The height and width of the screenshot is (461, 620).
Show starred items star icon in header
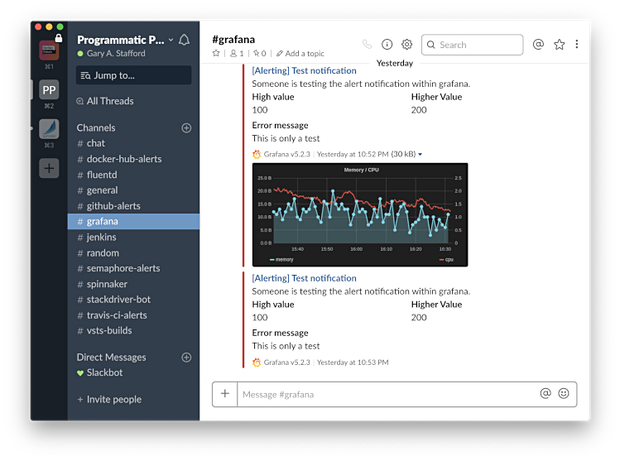coord(559,44)
